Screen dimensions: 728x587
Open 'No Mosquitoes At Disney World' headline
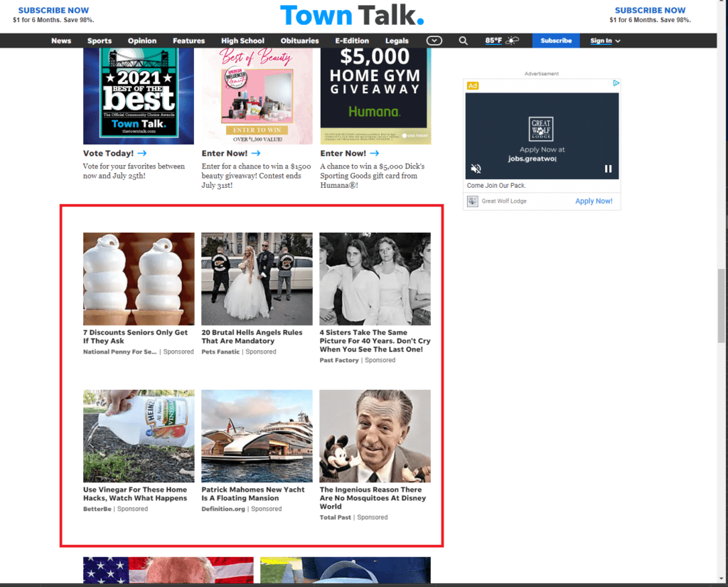373,498
